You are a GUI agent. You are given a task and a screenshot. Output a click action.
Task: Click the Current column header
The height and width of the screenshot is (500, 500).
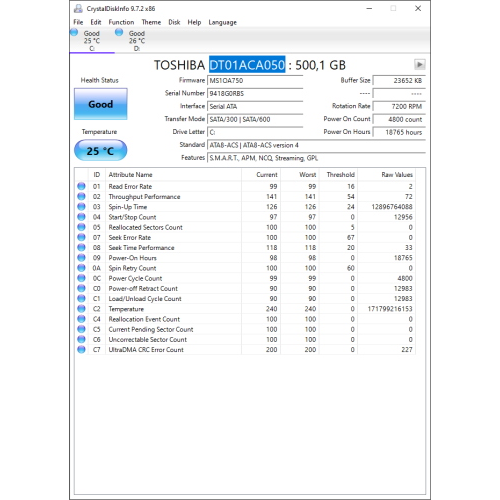[x=261, y=175]
